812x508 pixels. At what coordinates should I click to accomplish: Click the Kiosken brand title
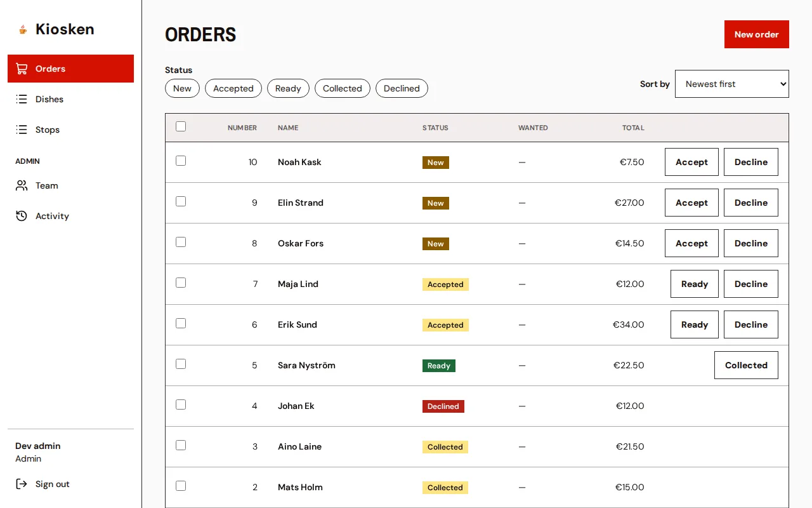65,29
